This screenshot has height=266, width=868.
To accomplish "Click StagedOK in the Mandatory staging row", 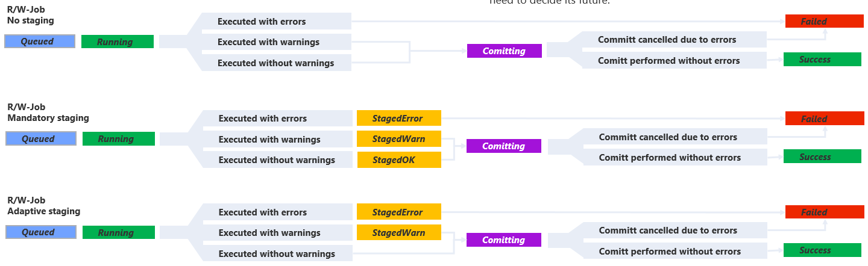I will pyautogui.click(x=398, y=160).
